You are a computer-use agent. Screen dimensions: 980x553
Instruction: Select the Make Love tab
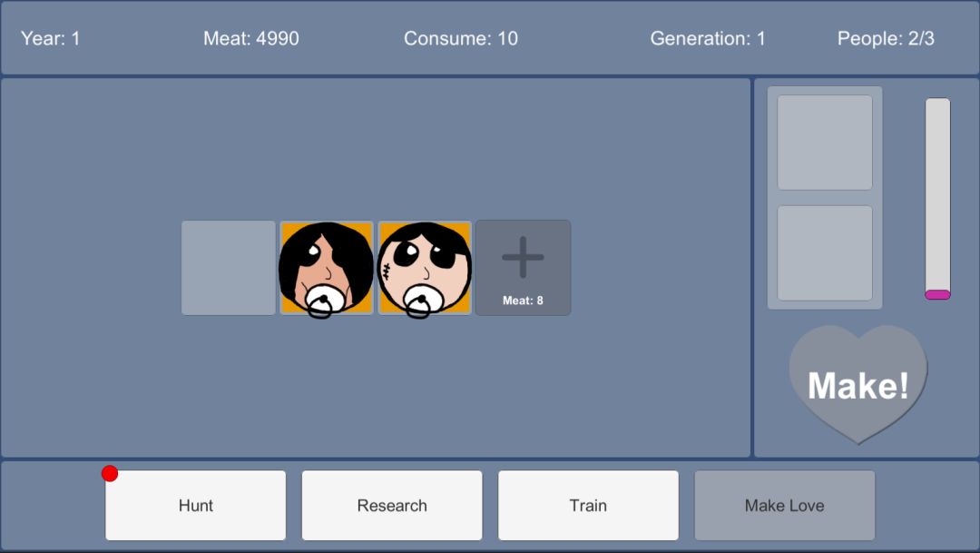point(784,506)
